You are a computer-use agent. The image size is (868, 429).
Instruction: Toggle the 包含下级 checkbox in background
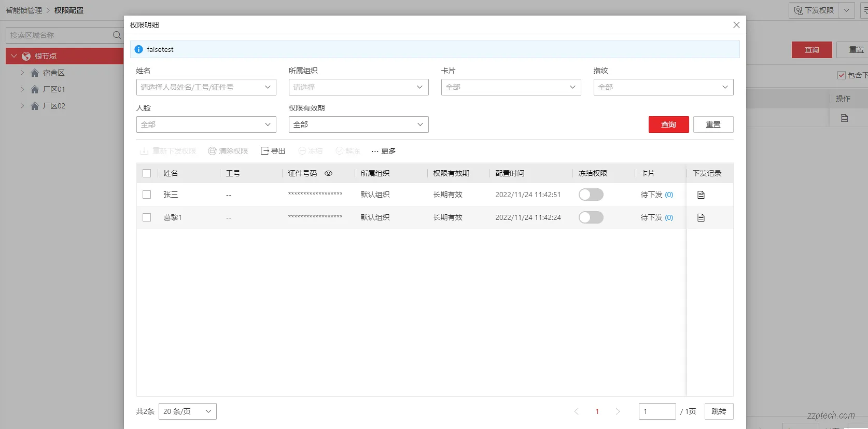click(842, 75)
